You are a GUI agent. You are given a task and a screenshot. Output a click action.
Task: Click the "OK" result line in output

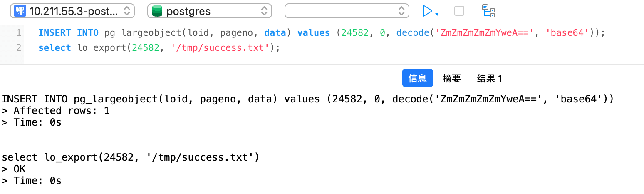pos(19,169)
